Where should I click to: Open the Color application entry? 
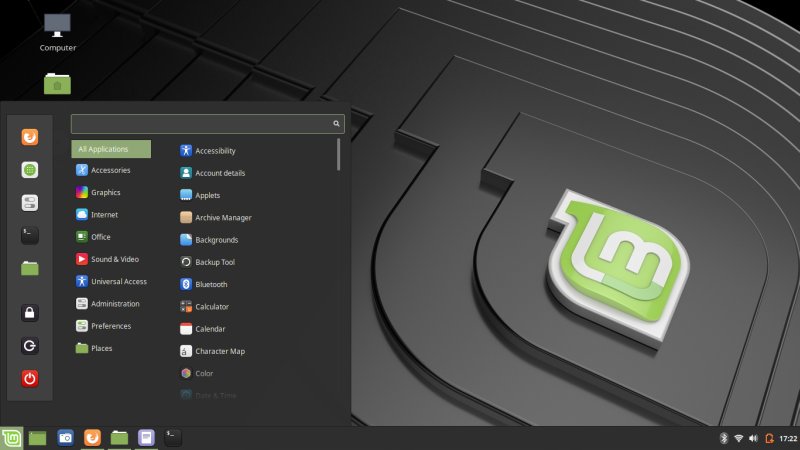point(204,373)
